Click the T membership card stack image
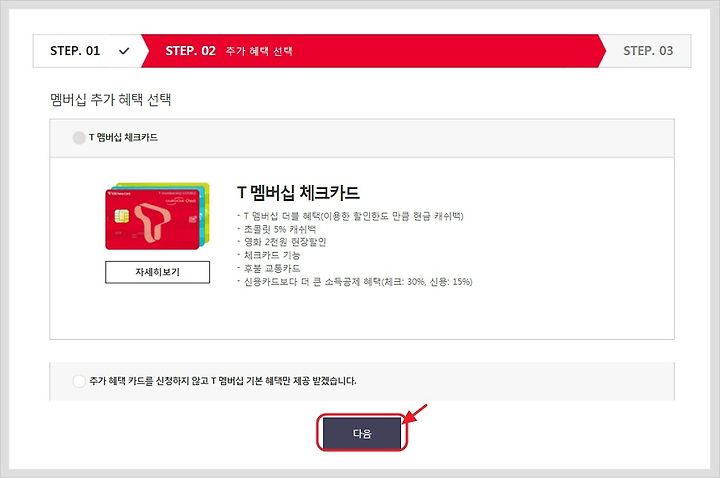 pos(158,216)
